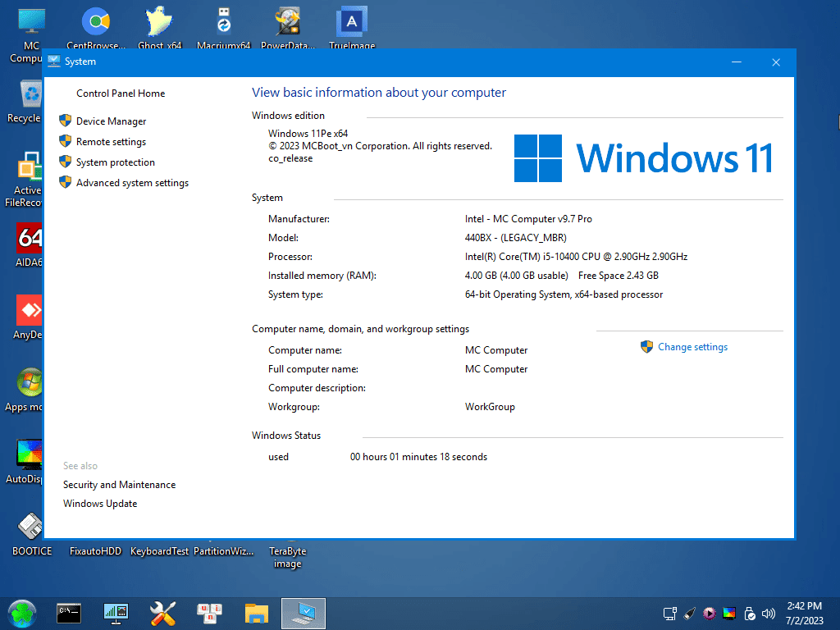Click 00 hours 01 minutes 18 seconds text
The width and height of the screenshot is (840, 630).
(418, 457)
